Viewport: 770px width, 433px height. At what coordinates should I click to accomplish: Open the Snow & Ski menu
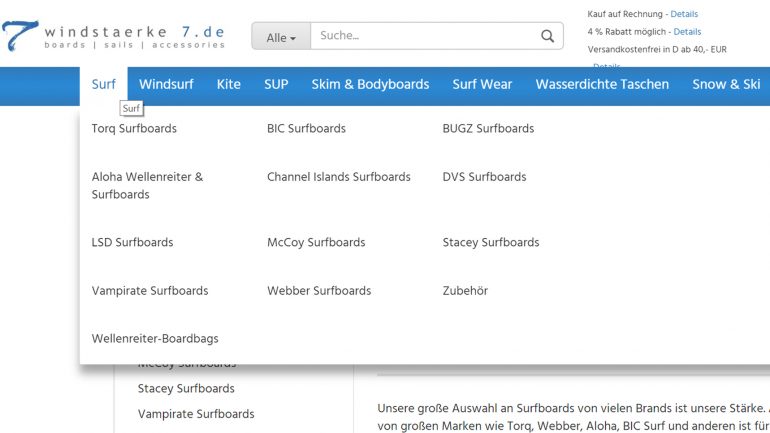pos(726,84)
